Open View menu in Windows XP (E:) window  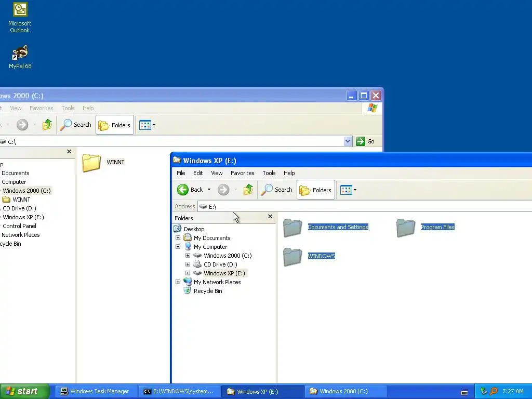[x=217, y=173]
